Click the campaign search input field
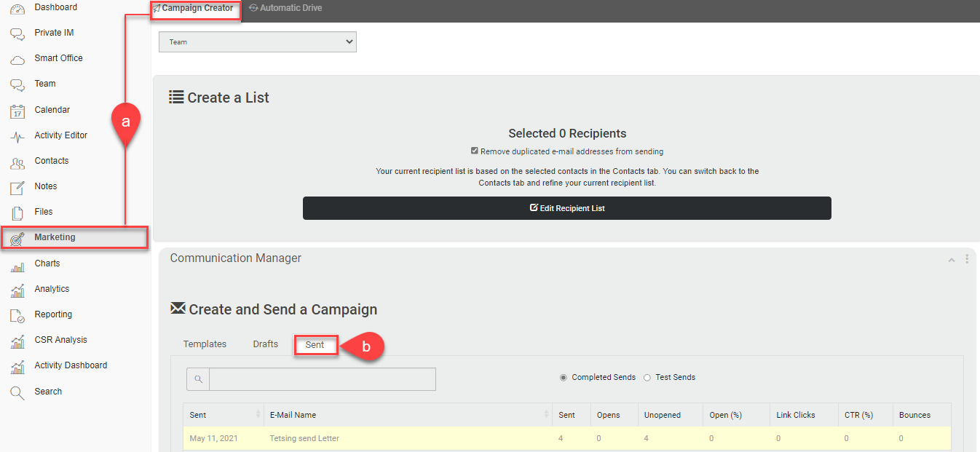Screen dimensions: 980x452 click(x=323, y=379)
